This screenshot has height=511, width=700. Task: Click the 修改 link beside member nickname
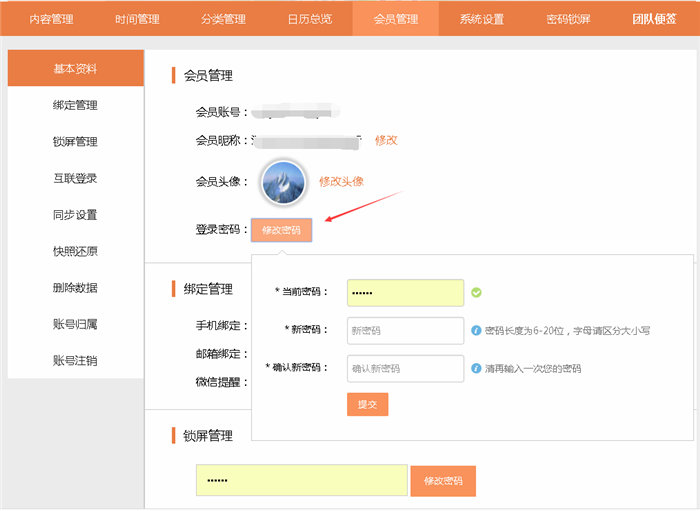(386, 140)
